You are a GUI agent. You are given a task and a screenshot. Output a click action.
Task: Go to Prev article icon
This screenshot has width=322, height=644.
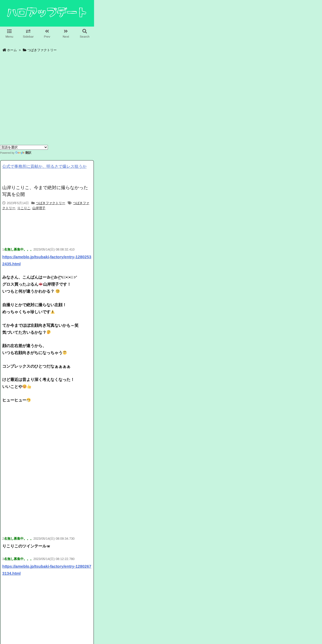pyautogui.click(x=47, y=31)
